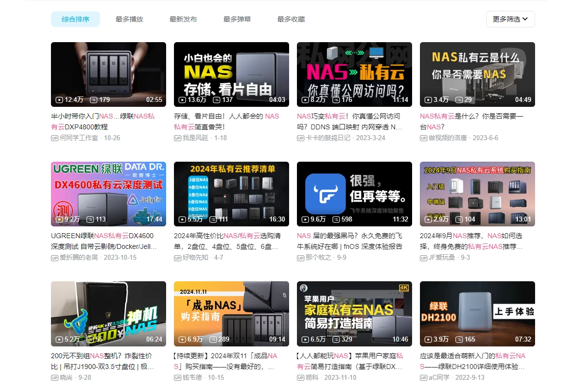Click danmaku icon beside count 165
The image size is (588, 392).
pyautogui.click(x=459, y=339)
